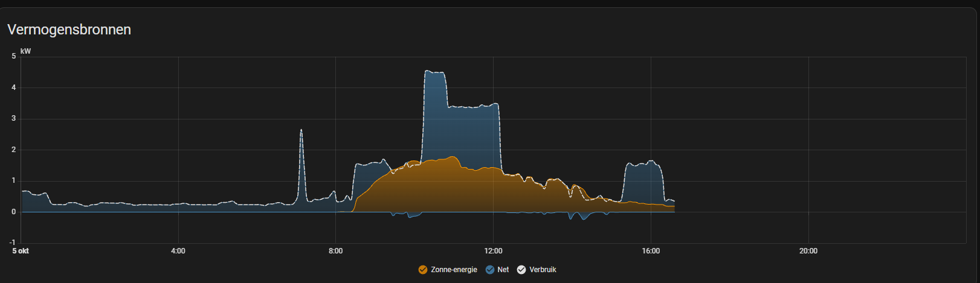This screenshot has height=283, width=980.
Task: Click the 12:00 time axis label
Action: (493, 251)
